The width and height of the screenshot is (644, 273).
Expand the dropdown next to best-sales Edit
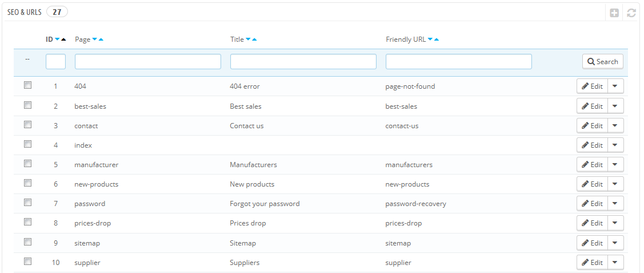pos(615,106)
